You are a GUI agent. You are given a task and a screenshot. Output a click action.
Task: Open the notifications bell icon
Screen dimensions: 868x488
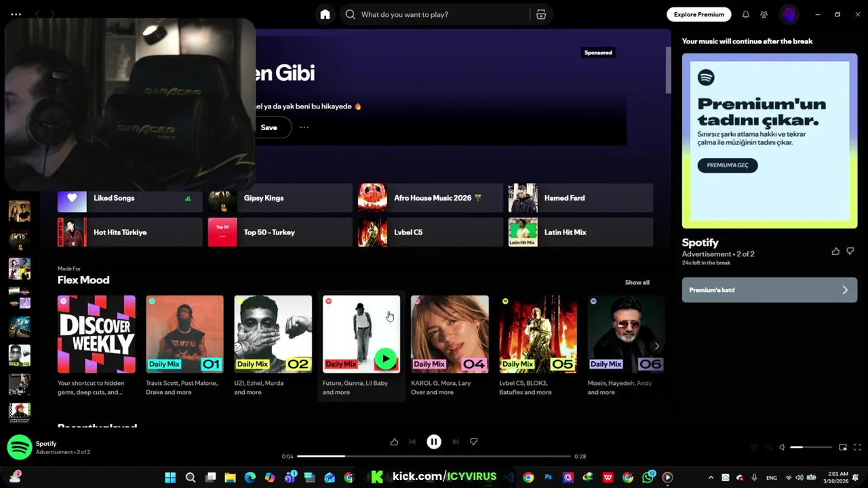(745, 14)
